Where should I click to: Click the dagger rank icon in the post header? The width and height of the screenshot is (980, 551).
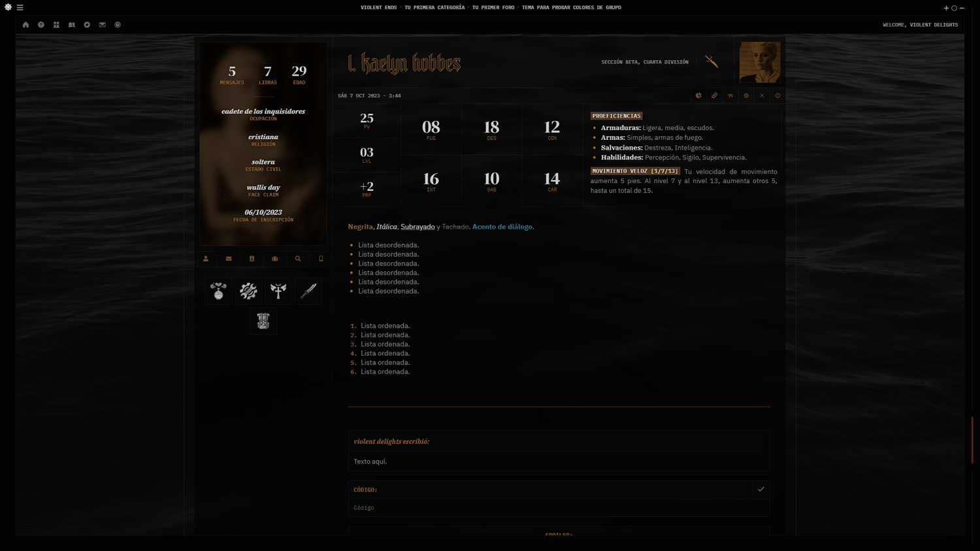(711, 61)
